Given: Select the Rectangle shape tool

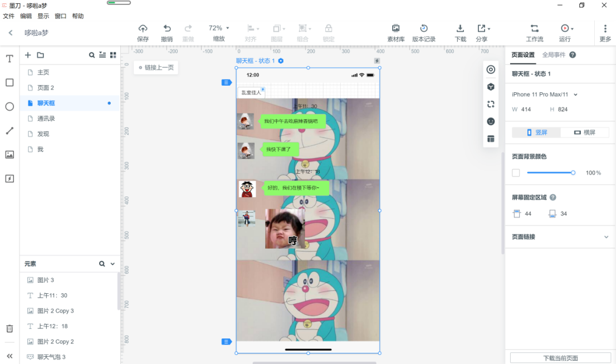Looking at the screenshot, I should click(9, 82).
